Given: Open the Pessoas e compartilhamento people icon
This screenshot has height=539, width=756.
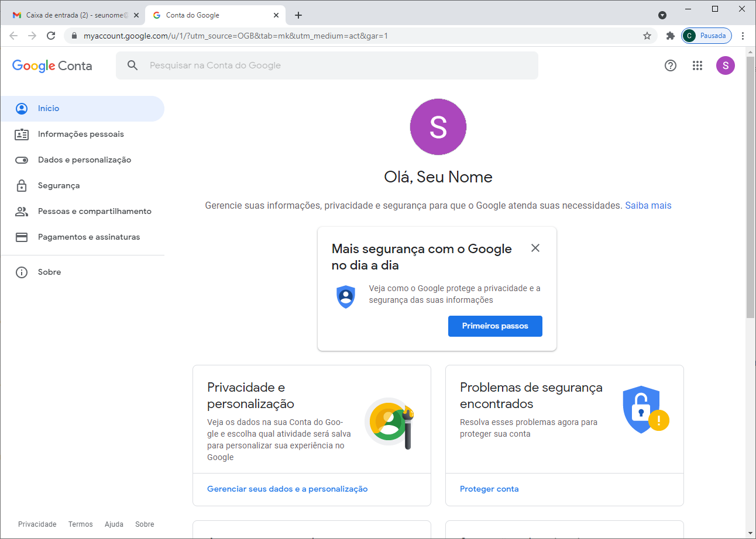Looking at the screenshot, I should pyautogui.click(x=22, y=212).
